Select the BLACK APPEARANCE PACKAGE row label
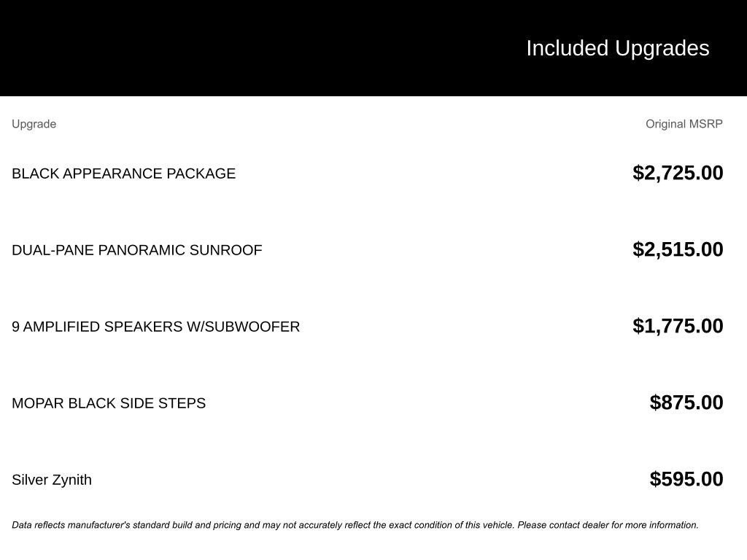The image size is (747, 560). 123,174
